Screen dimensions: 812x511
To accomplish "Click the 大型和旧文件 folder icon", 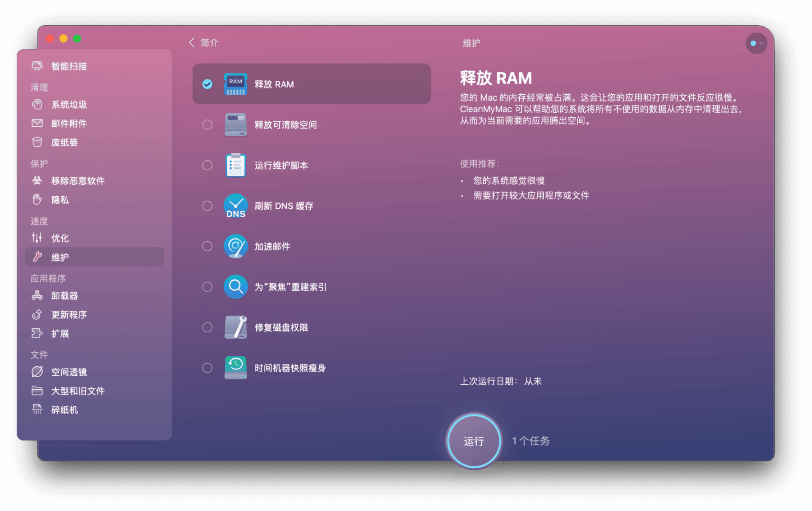I will coord(37,391).
